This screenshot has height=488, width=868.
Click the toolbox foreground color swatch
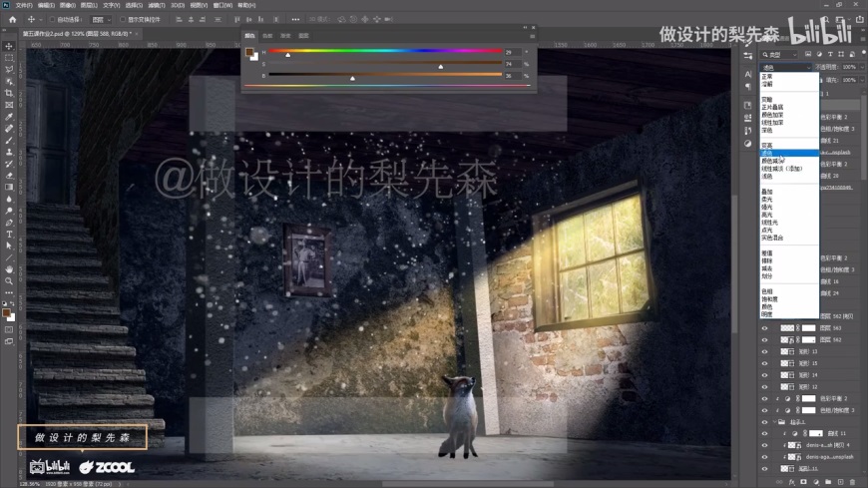click(7, 313)
